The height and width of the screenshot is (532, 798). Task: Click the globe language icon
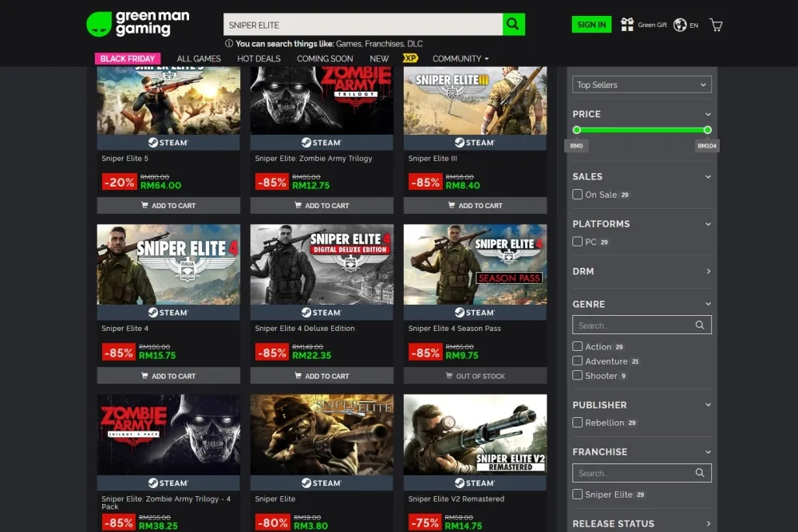tap(680, 25)
